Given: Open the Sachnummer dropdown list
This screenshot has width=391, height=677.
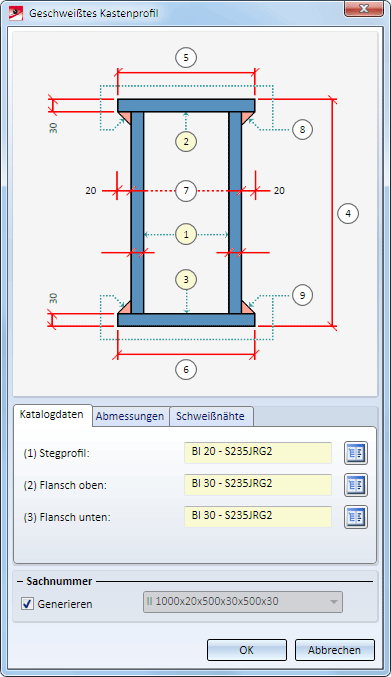Looking at the screenshot, I should tap(243, 601).
